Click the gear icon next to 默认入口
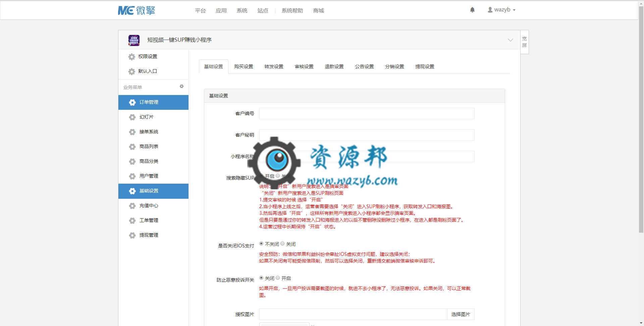 click(132, 72)
